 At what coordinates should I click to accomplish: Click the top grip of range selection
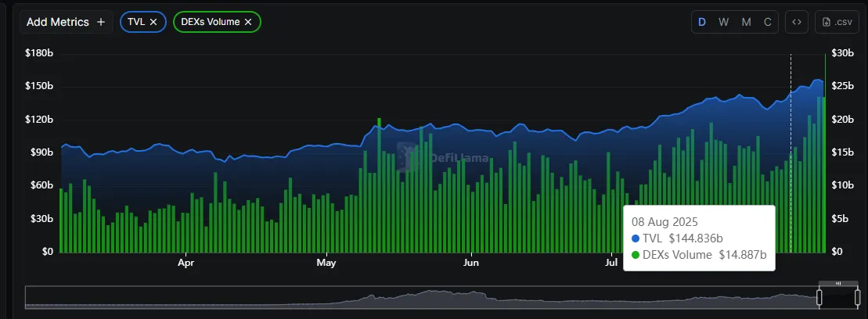tap(838, 283)
